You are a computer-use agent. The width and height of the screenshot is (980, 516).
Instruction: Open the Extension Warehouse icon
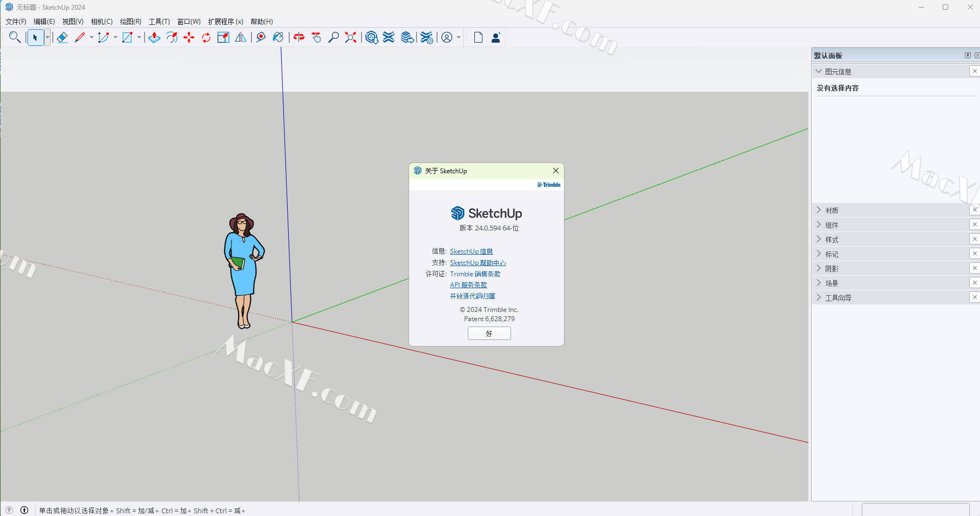(389, 37)
